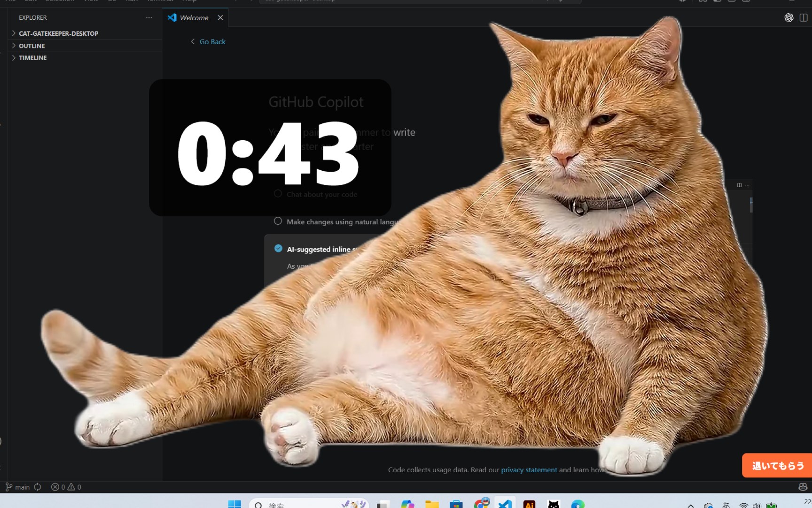Close the Welcome tab

220,17
